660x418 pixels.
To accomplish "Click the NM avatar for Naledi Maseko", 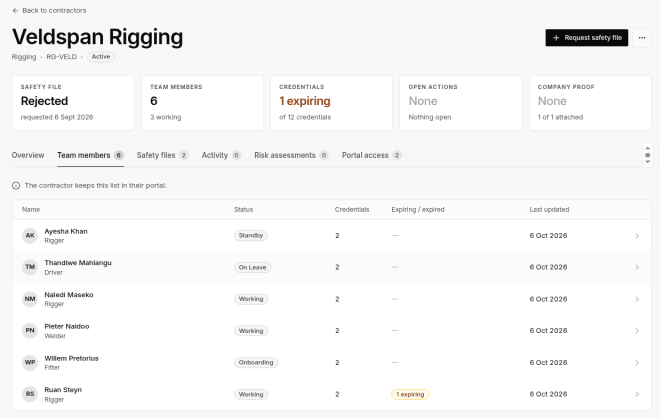I will point(30,299).
